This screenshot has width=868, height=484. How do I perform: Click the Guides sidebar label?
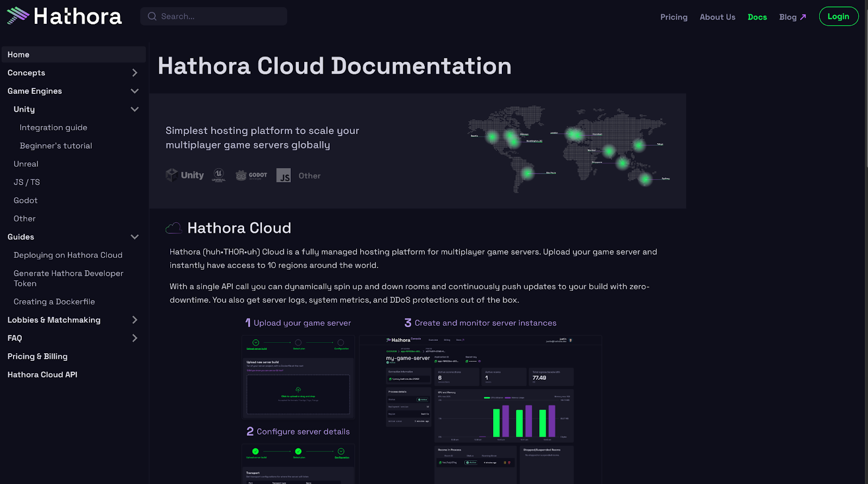point(21,237)
